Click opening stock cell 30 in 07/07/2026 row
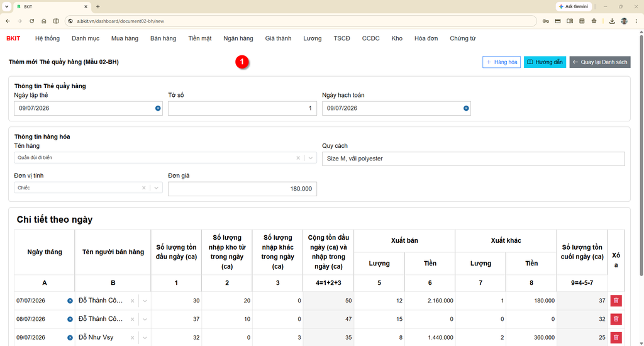This screenshot has height=346, width=644. tap(176, 301)
